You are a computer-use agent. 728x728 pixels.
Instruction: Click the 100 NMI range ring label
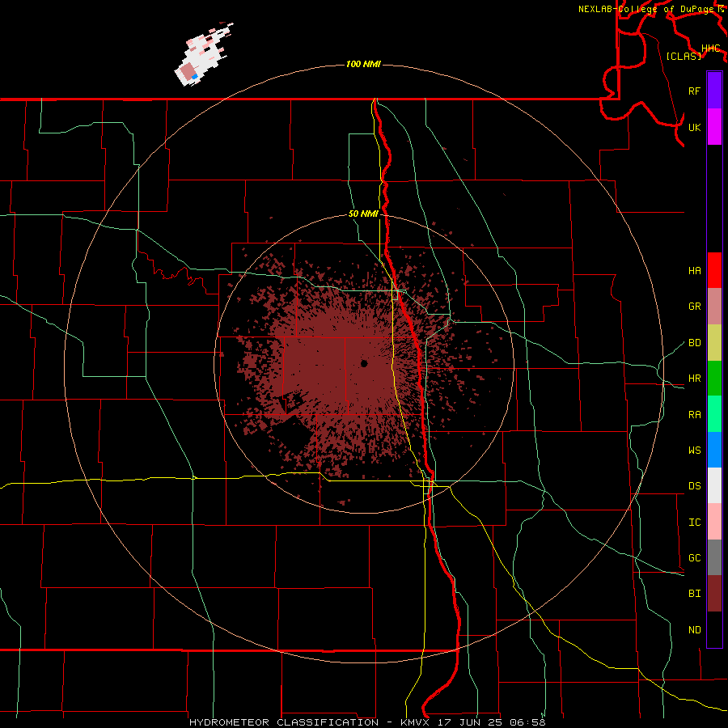coord(363,64)
